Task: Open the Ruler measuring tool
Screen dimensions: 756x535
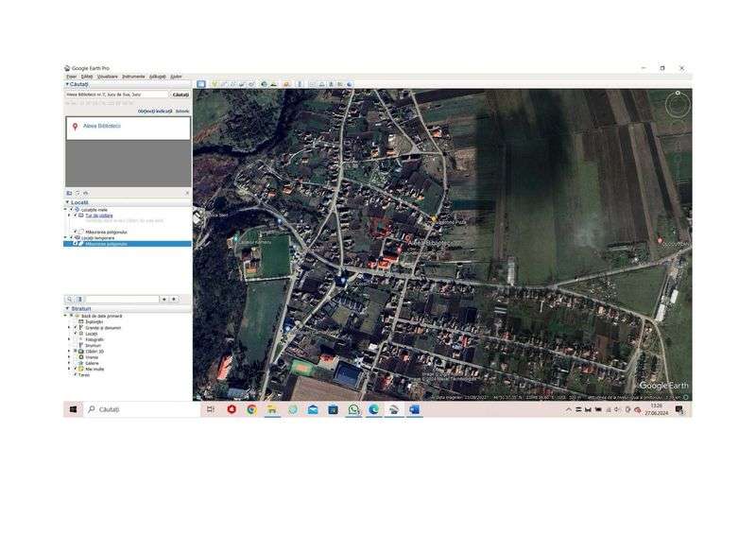Action: tap(300, 84)
